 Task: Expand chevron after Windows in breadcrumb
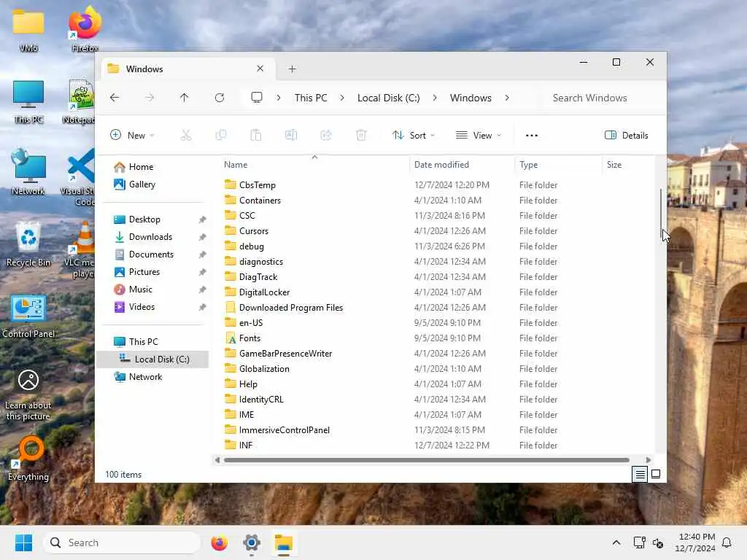tap(507, 98)
